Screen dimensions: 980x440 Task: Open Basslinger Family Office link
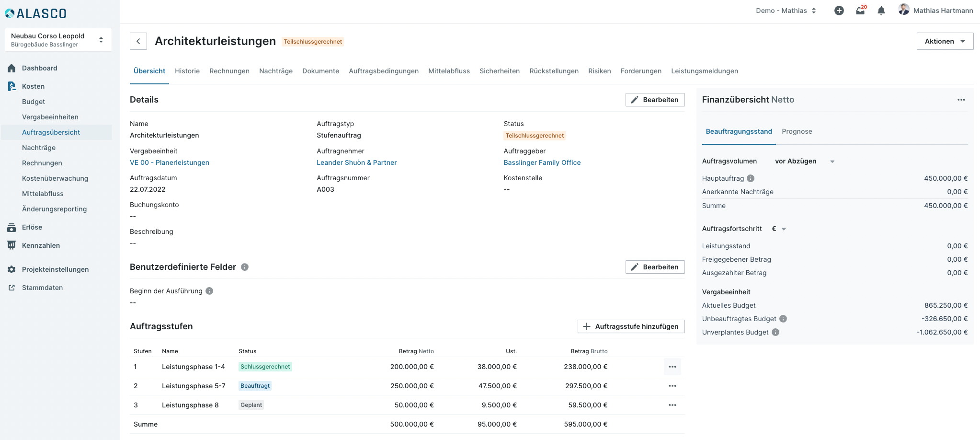pyautogui.click(x=542, y=162)
